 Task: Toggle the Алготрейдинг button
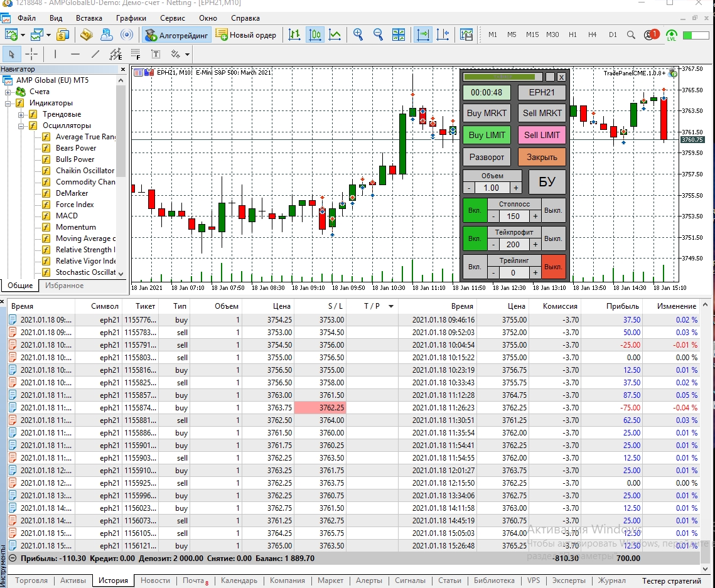(x=176, y=35)
